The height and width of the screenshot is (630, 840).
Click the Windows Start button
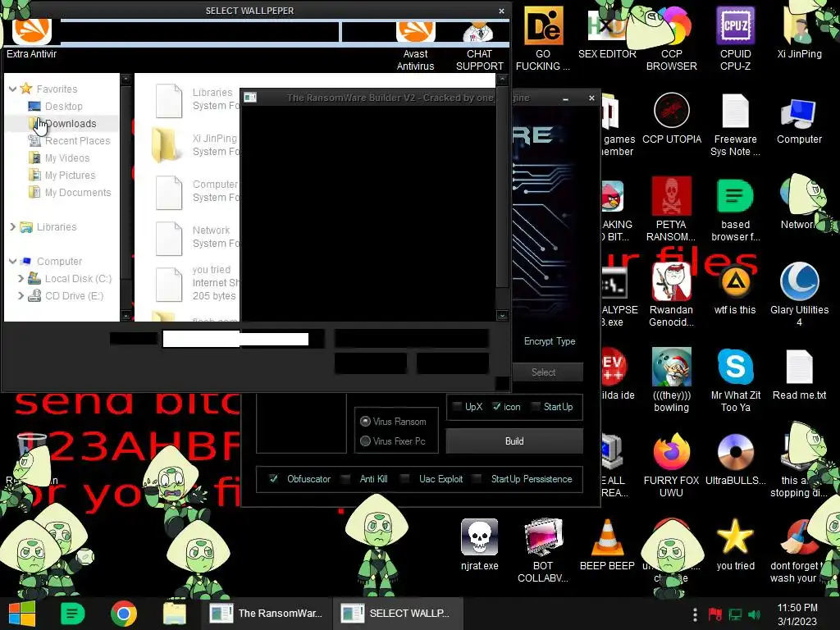22,614
